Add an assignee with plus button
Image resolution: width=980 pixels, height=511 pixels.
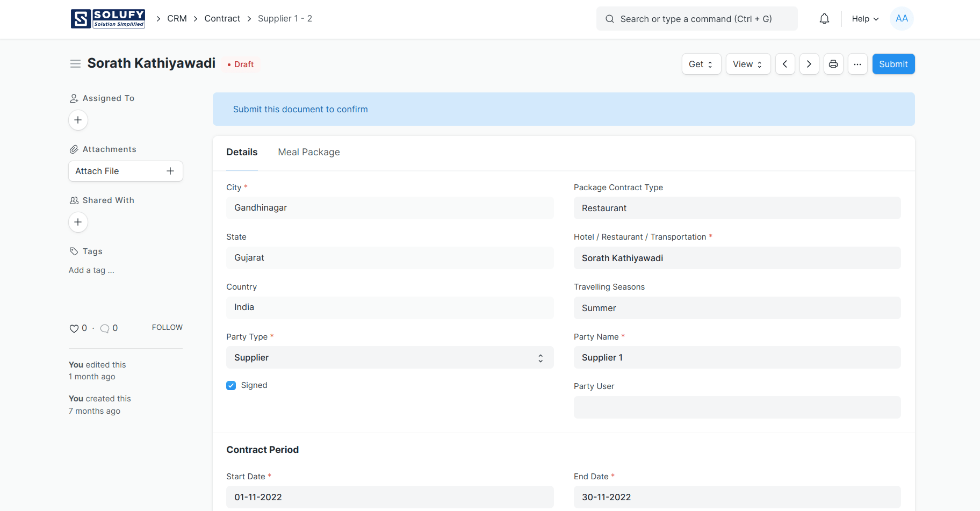78,120
